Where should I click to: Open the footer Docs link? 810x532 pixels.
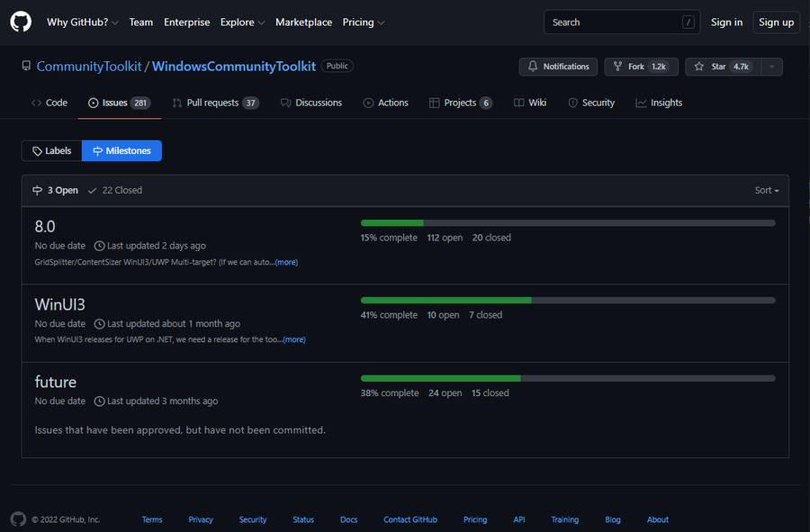pyautogui.click(x=348, y=519)
